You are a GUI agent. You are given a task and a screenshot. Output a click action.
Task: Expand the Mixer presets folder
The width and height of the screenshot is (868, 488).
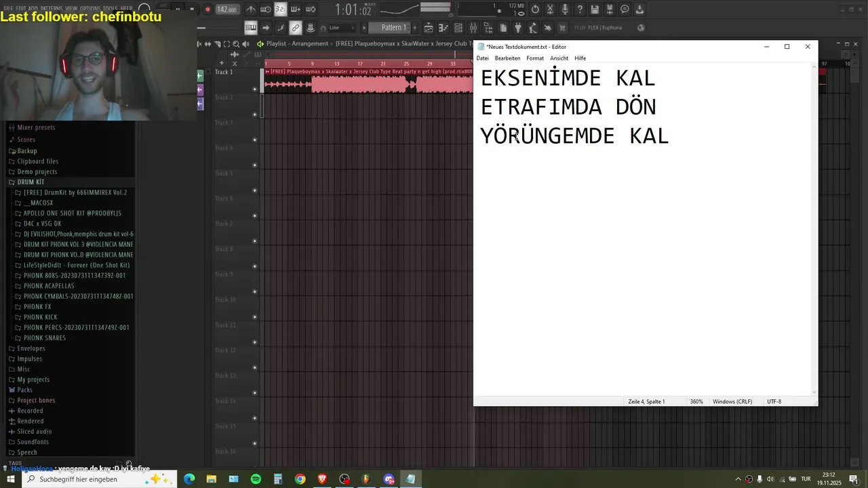tap(36, 127)
